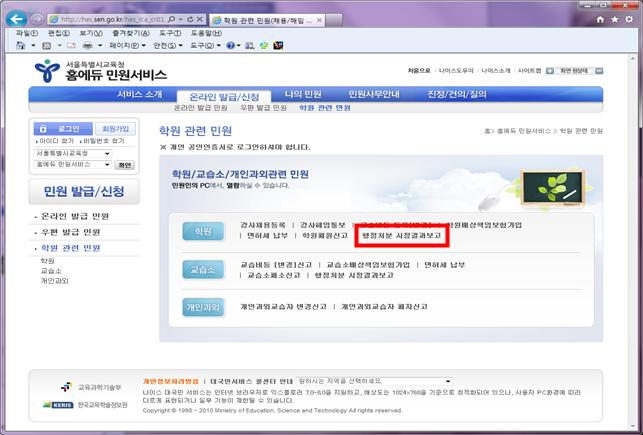Open the 도움말(H) menu
The width and height of the screenshot is (643, 435).
tap(206, 33)
